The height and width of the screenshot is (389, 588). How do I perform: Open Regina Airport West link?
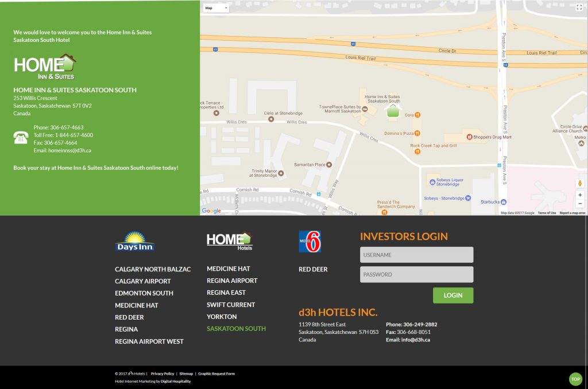tap(149, 341)
